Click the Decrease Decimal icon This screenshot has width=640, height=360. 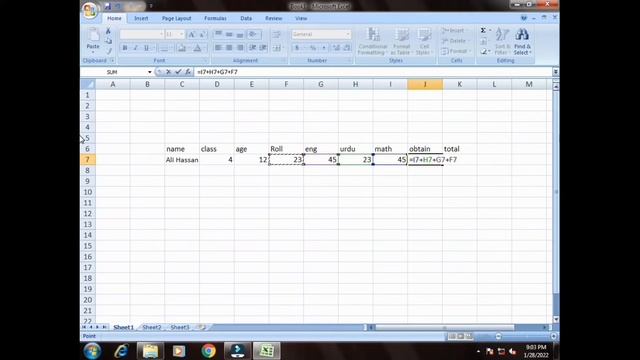coord(347,48)
